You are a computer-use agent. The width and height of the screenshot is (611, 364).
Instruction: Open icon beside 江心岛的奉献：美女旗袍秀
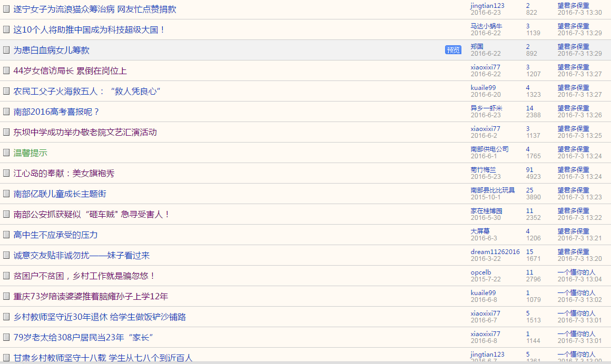point(6,173)
